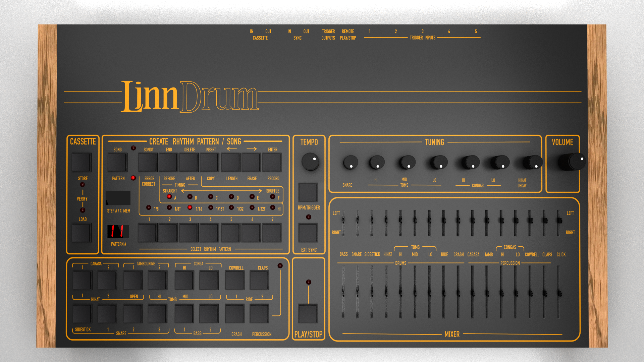Click the BASS pan slider
The width and height of the screenshot is (644, 362).
(343, 223)
